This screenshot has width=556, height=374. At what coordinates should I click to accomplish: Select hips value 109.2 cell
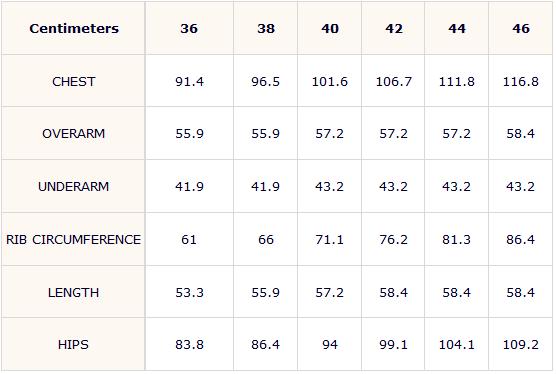click(x=520, y=344)
